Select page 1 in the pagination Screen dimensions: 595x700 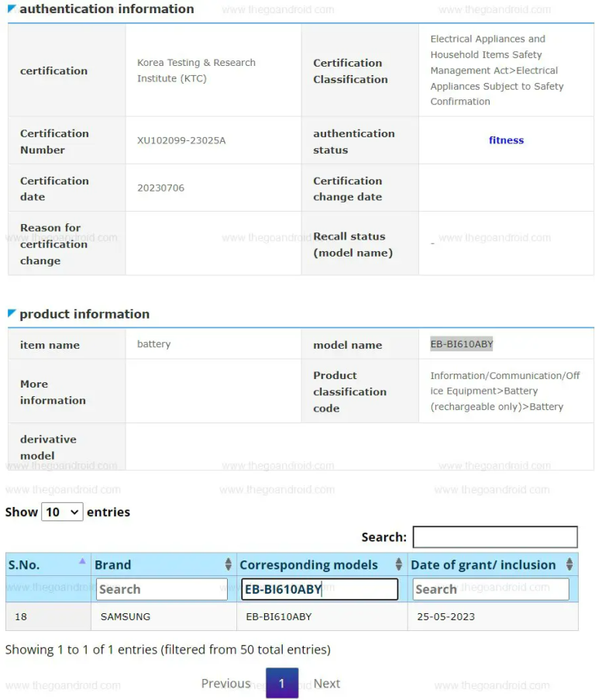[282, 684]
